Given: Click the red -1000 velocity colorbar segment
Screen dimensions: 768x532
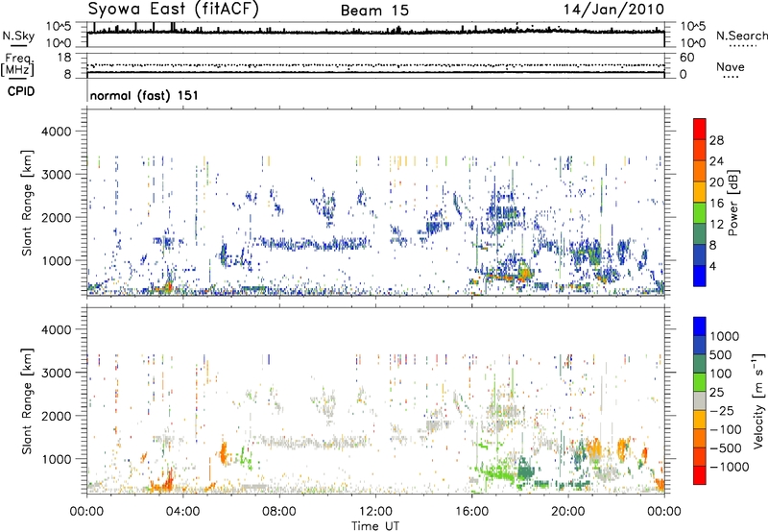Looking at the screenshot, I should tap(700, 475).
